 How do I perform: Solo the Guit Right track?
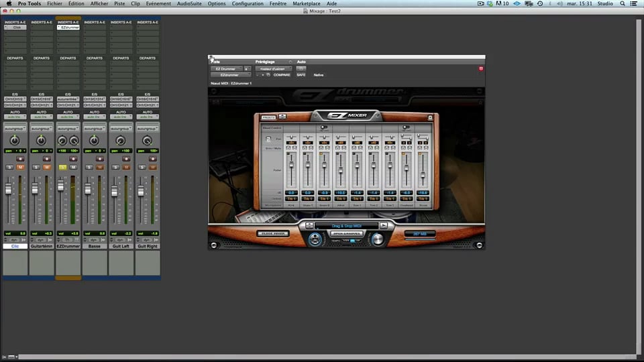click(142, 167)
